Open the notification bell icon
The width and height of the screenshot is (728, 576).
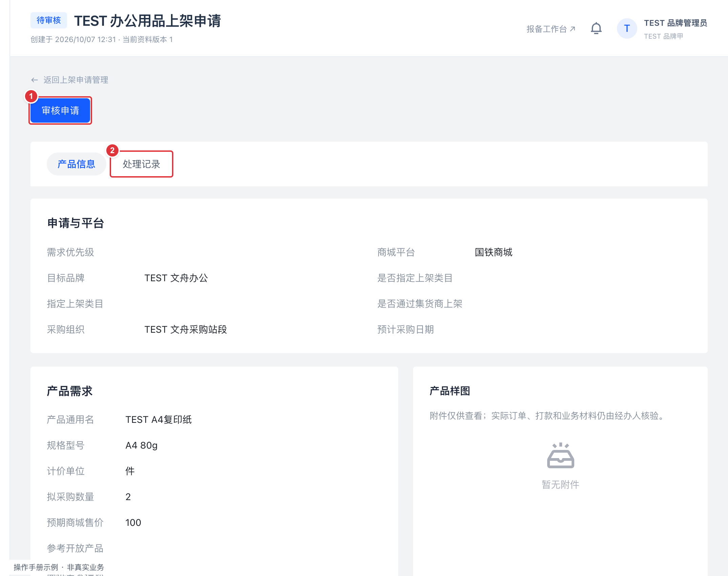coord(596,28)
